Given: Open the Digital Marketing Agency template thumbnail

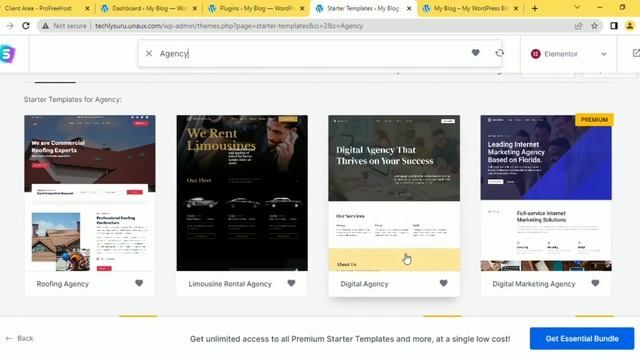Looking at the screenshot, I should tap(546, 193).
